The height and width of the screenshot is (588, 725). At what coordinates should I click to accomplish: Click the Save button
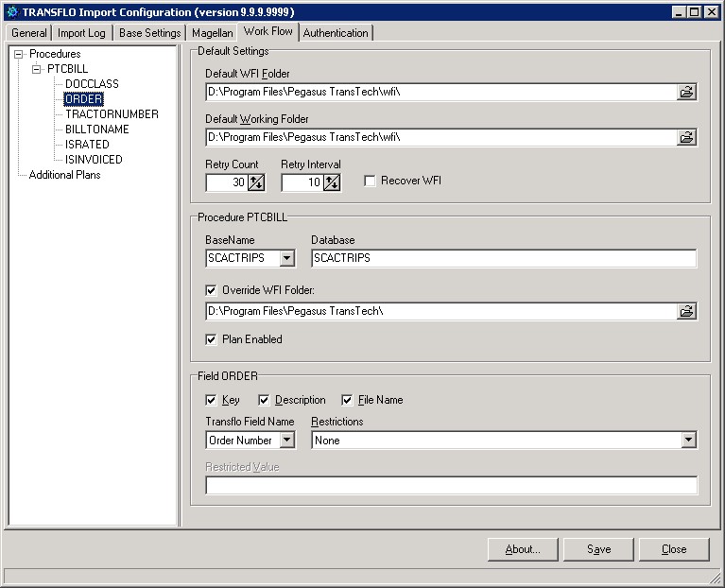[x=598, y=549]
